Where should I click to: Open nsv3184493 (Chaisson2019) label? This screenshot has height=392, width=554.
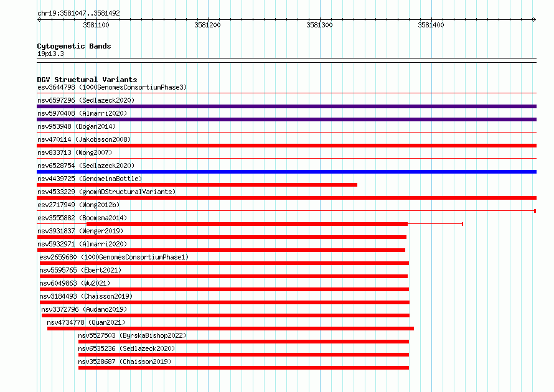(86, 296)
